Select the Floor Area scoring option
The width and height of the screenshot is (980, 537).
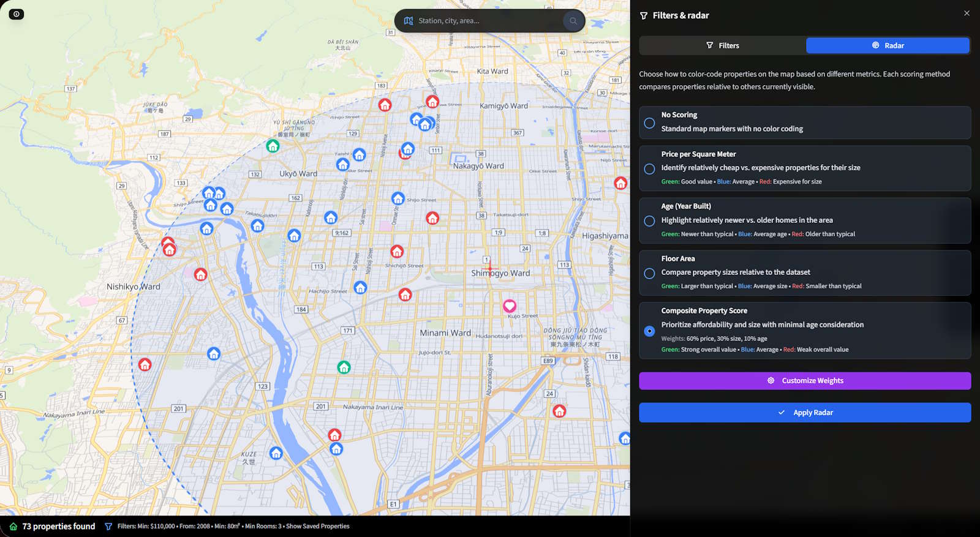click(x=649, y=273)
